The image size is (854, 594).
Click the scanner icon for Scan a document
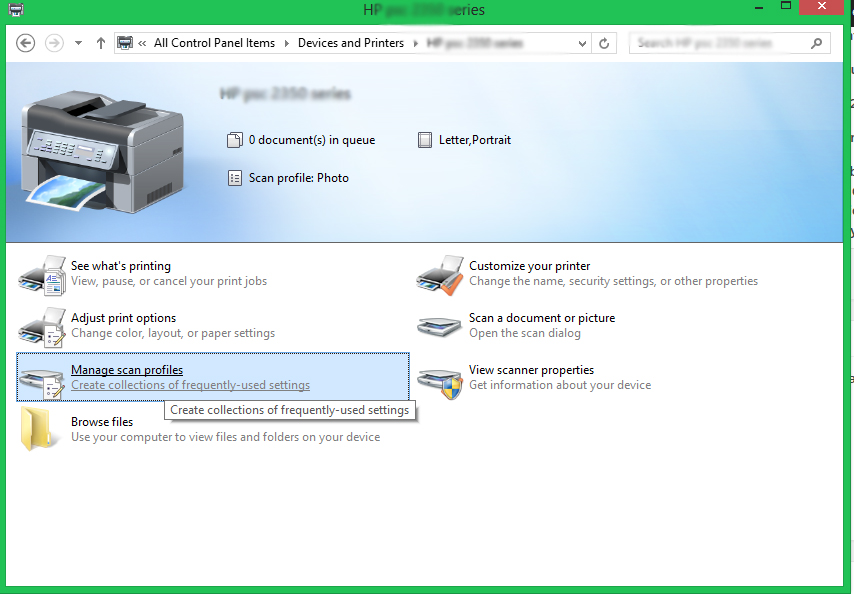pos(440,326)
